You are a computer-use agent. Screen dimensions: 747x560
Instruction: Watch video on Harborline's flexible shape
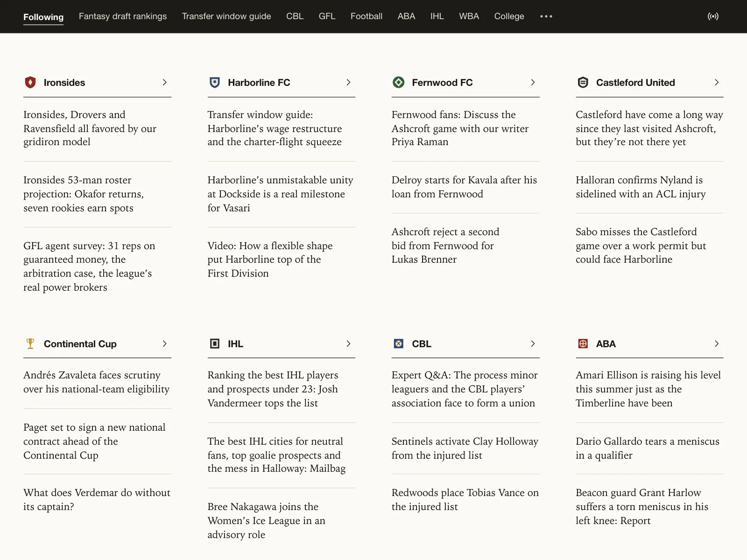click(270, 259)
